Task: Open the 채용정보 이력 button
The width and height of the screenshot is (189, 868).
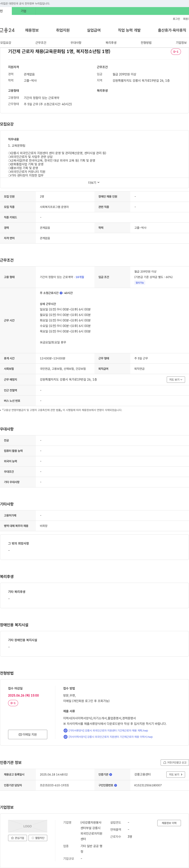Action: (x=169, y=823)
